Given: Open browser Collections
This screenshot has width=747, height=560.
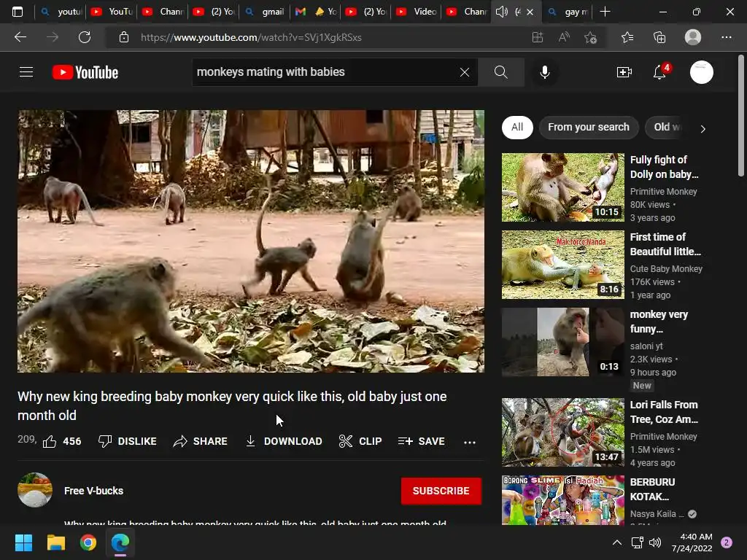Looking at the screenshot, I should point(659,37).
